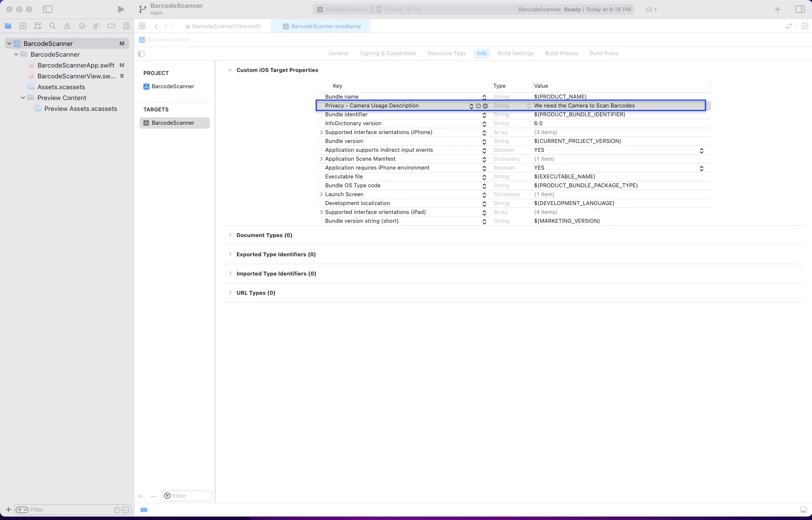The image size is (812, 520).
Task: Click the editor review swap arrows icon
Action: (789, 26)
